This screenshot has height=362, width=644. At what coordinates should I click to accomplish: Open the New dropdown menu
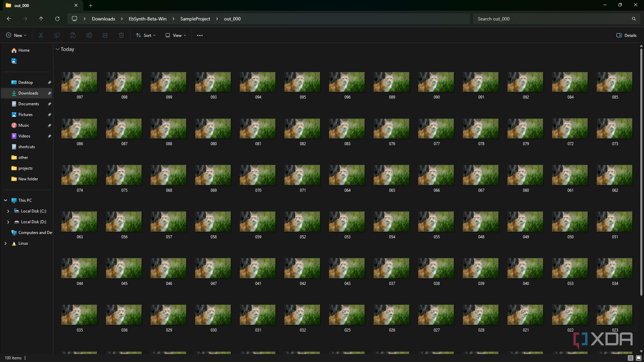point(16,35)
